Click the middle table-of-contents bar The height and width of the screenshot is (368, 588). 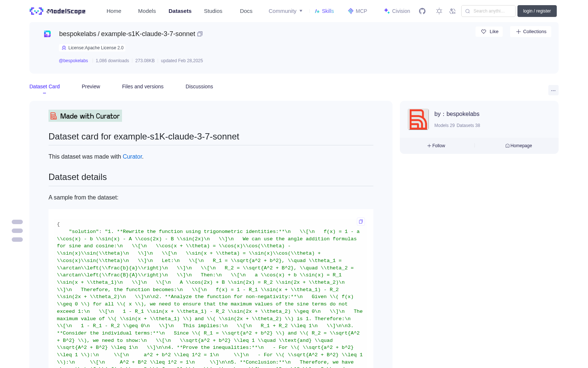click(x=17, y=231)
